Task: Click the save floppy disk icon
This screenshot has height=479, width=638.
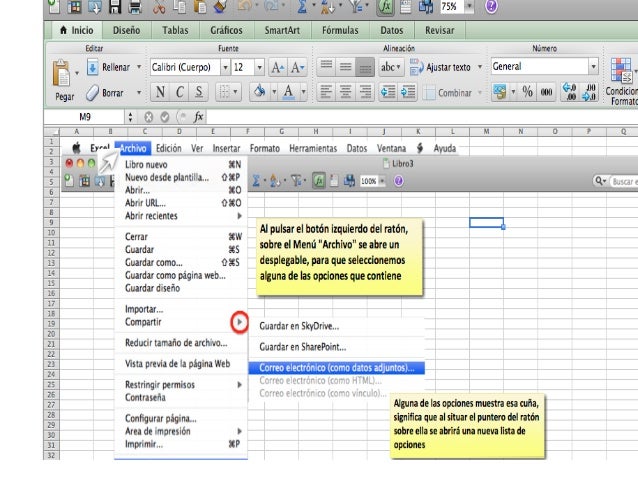Action: tap(115, 7)
